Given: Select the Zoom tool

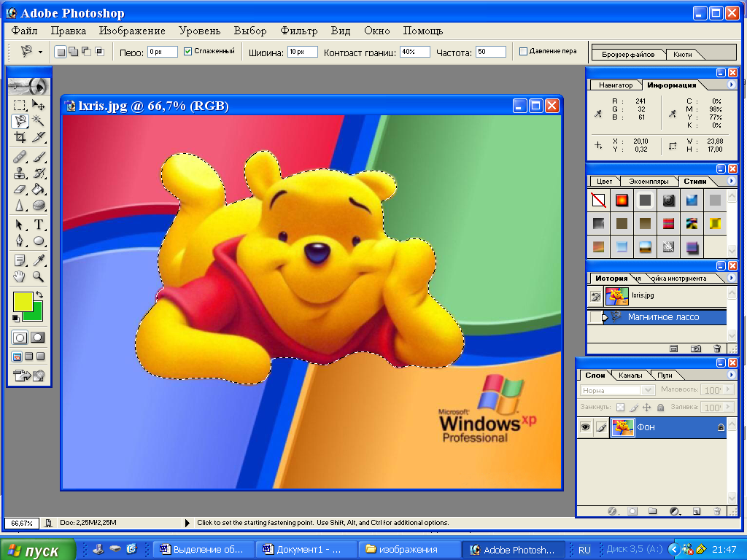Looking at the screenshot, I should pyautogui.click(x=38, y=276).
